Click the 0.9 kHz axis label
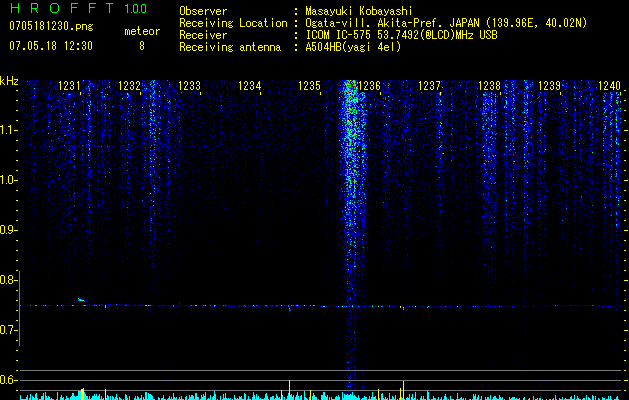629x400 pixels. (x=8, y=230)
